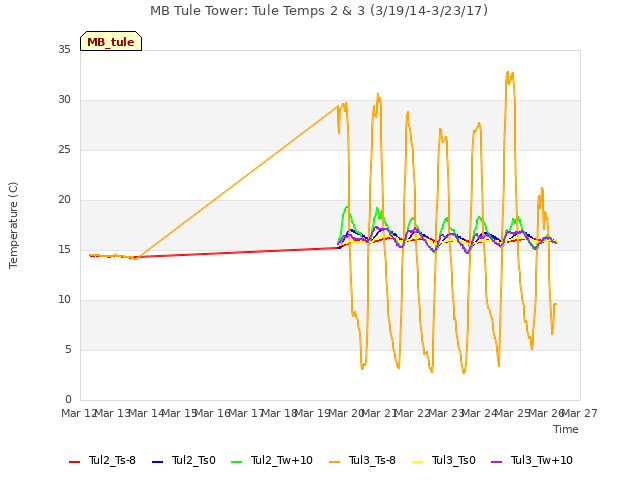Click the 35 y-axis tick label
The width and height of the screenshot is (640, 480).
64,50
